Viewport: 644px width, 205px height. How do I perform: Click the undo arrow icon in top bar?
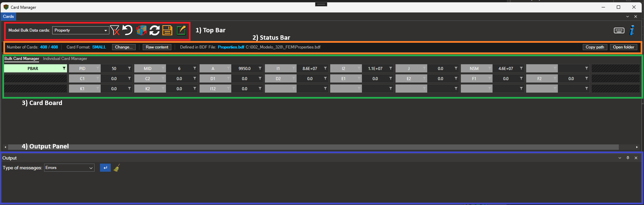click(127, 30)
